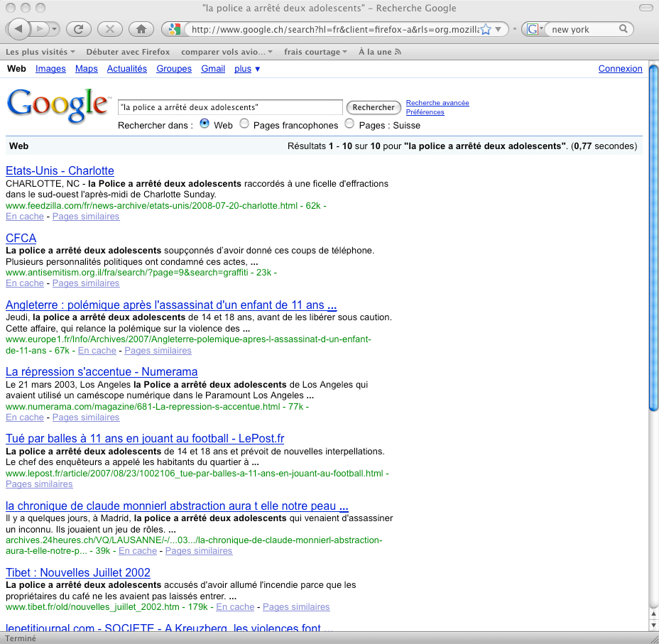Viewport: 659px width, 644px height.
Task: Open En cache for the antisemitism.org.il result
Action: [25, 283]
